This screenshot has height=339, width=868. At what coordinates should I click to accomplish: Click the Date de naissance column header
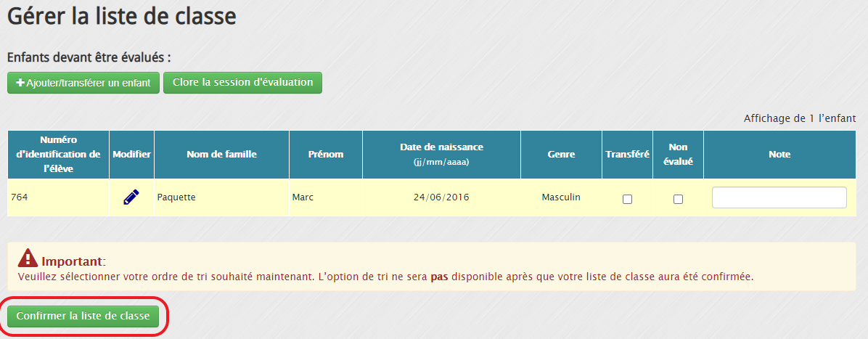(441, 155)
